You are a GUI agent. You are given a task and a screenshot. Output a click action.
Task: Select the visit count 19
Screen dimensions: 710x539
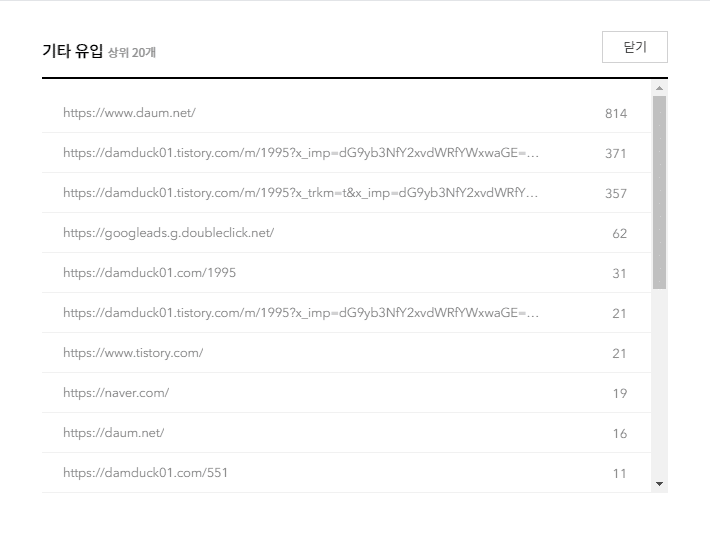coord(620,393)
